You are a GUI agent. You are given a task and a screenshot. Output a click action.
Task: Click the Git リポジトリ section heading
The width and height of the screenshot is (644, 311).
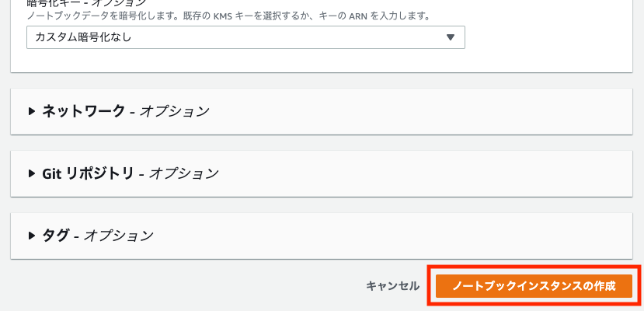tap(88, 173)
